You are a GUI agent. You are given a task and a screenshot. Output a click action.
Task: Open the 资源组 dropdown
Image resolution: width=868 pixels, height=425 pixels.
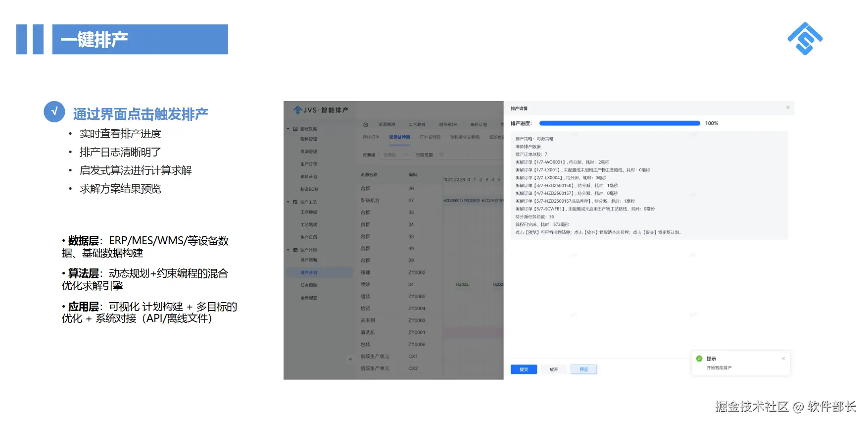(x=395, y=155)
